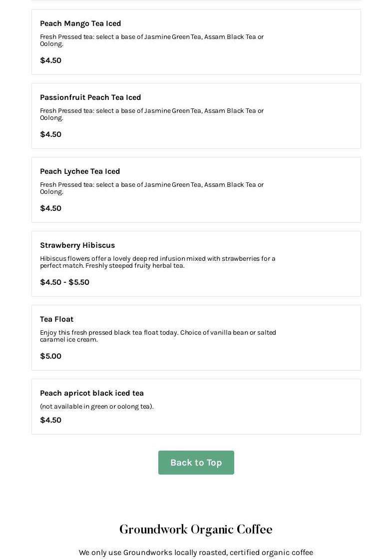392x560 pixels.
Task: Open Peach Lychee Tea Iced menu item
Action: (x=80, y=171)
